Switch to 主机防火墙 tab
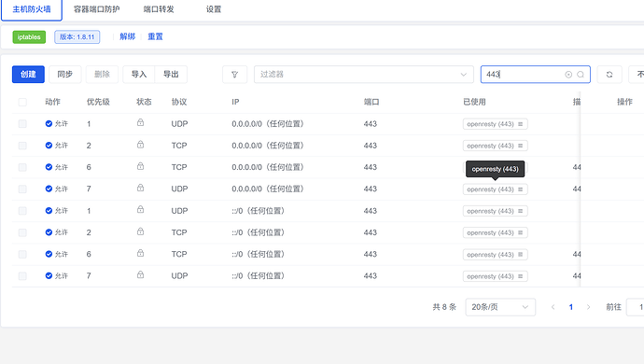 [x=32, y=9]
